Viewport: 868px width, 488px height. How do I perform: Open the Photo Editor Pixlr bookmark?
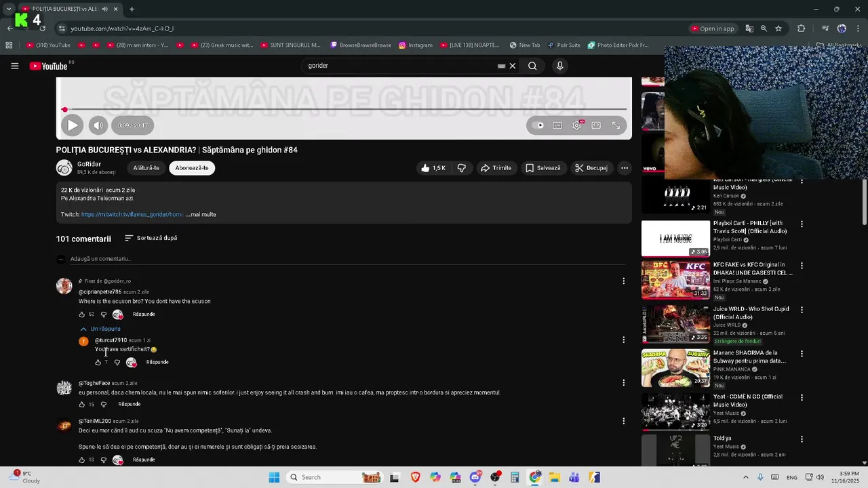pyautogui.click(x=618, y=45)
